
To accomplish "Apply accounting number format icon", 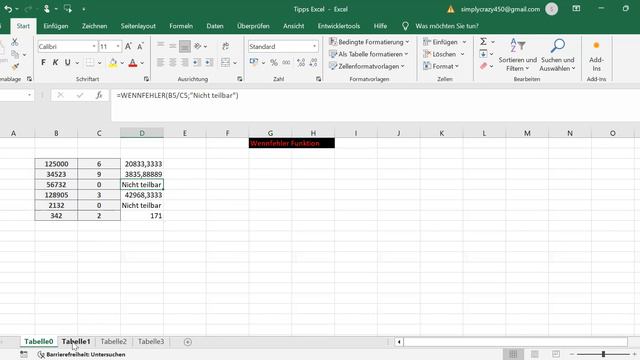I will (254, 62).
